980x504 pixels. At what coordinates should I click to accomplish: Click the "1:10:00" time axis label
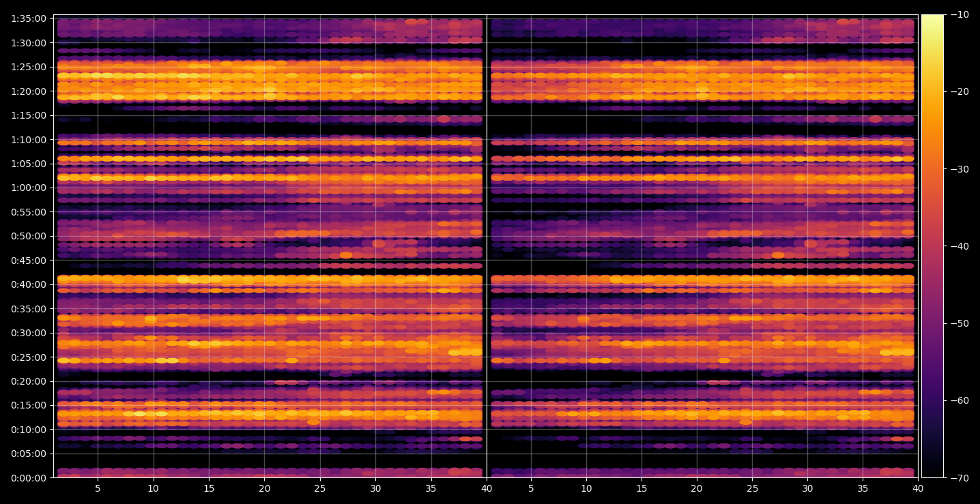click(x=29, y=140)
